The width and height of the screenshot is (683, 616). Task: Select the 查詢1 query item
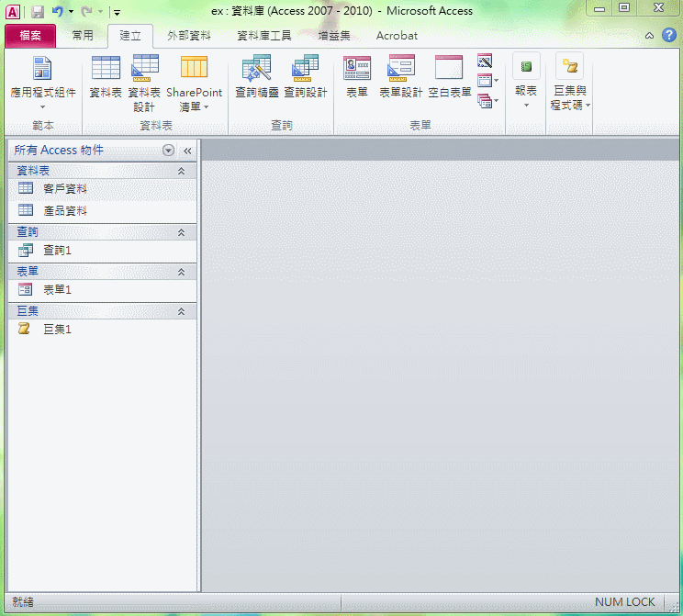(103, 251)
